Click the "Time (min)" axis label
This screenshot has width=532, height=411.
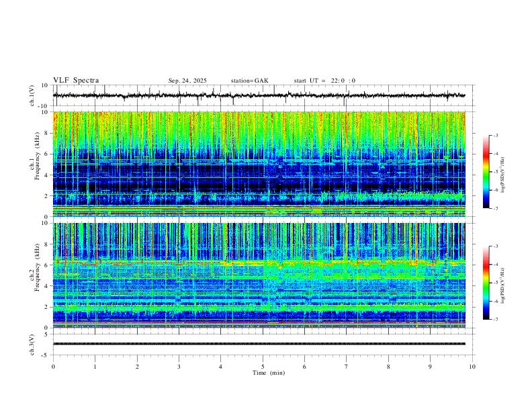pyautogui.click(x=269, y=373)
